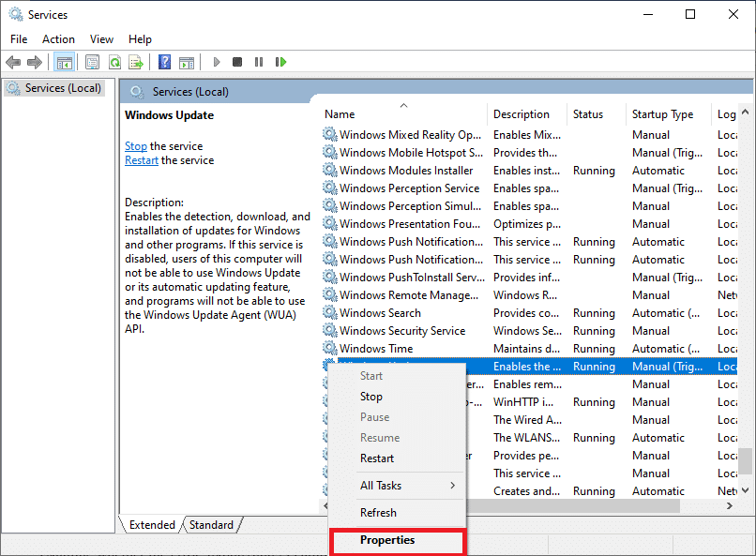
Task: Click the Restart the service link
Action: [141, 159]
